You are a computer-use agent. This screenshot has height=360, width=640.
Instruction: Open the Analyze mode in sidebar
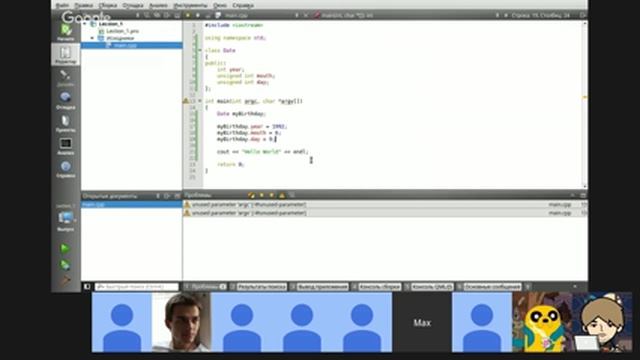pyautogui.click(x=65, y=146)
